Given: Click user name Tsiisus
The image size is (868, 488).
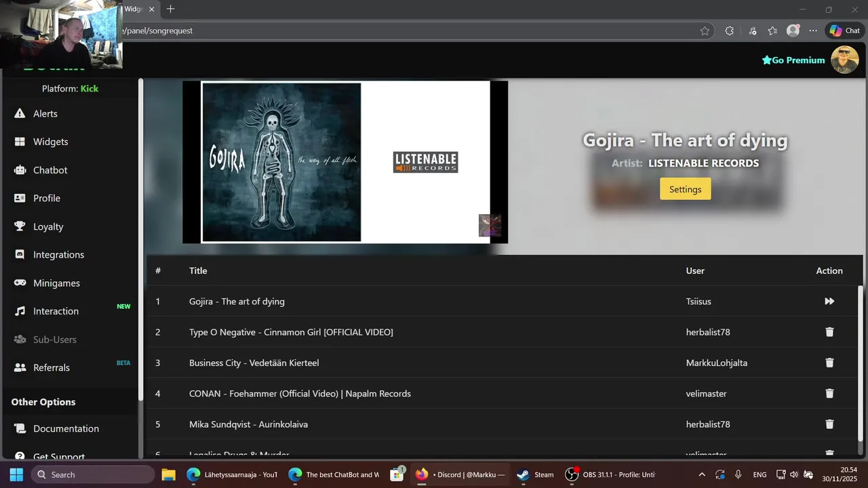Looking at the screenshot, I should click(x=698, y=301).
